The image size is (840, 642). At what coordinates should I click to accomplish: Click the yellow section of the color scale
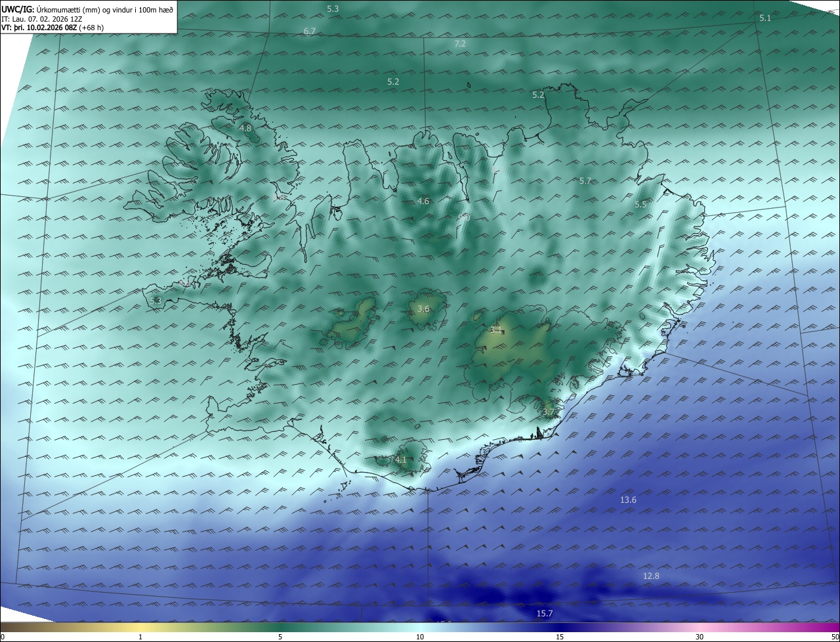click(140, 627)
